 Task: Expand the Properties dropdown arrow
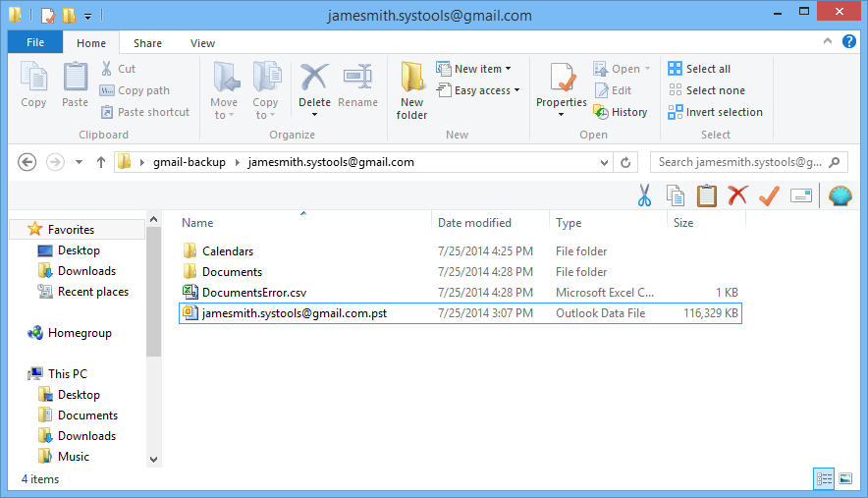pos(561,115)
